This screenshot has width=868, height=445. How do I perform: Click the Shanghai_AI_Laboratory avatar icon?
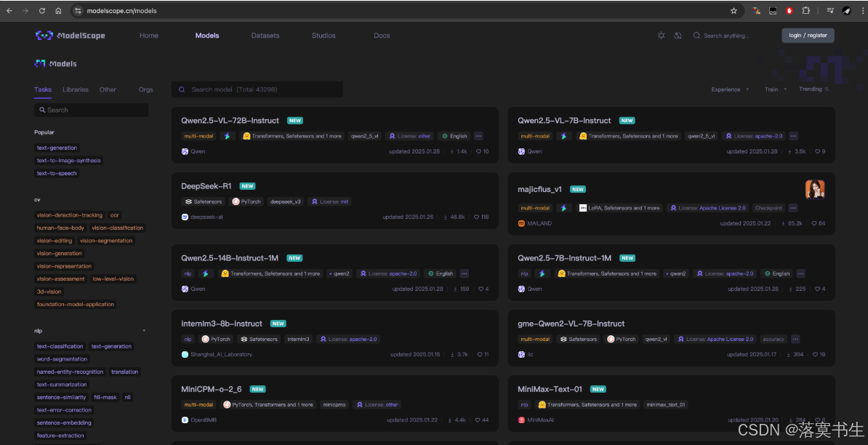click(185, 354)
